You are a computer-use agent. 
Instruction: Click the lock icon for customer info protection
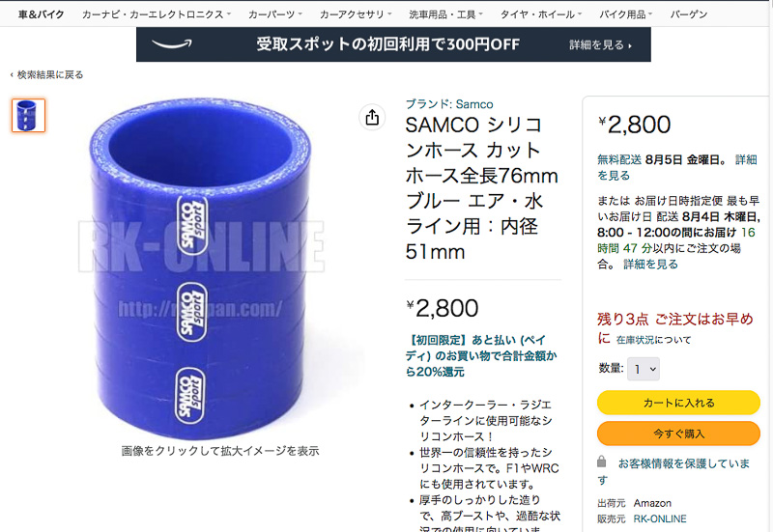pyautogui.click(x=601, y=462)
